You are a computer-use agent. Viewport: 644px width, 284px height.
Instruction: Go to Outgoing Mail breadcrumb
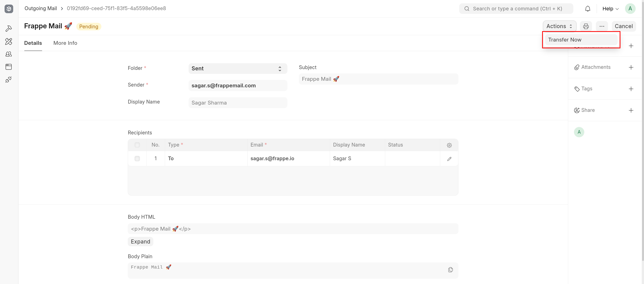coord(41,8)
